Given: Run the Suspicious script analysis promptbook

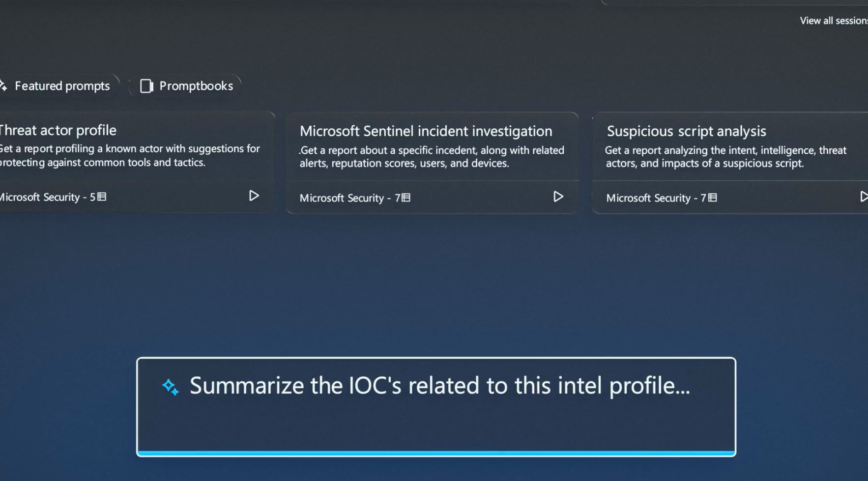Looking at the screenshot, I should pos(863,197).
